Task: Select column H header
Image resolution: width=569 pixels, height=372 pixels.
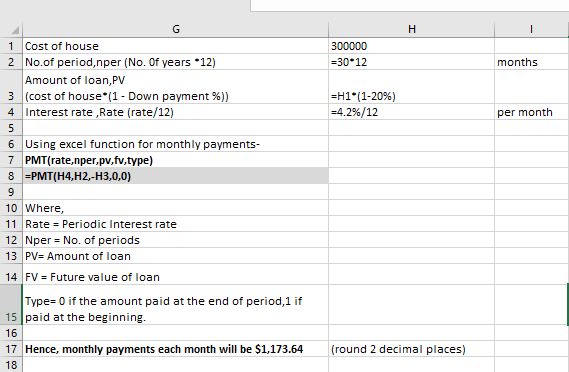Action: (x=412, y=29)
